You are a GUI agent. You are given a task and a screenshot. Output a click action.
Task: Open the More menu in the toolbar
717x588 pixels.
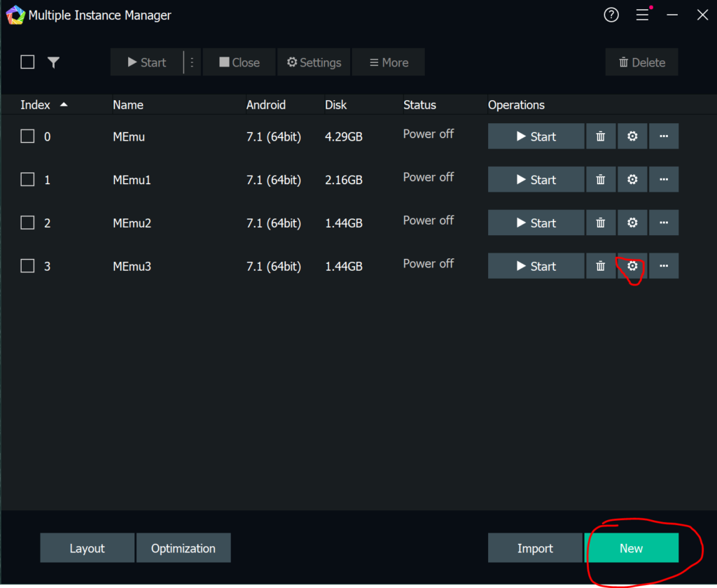[x=389, y=62]
